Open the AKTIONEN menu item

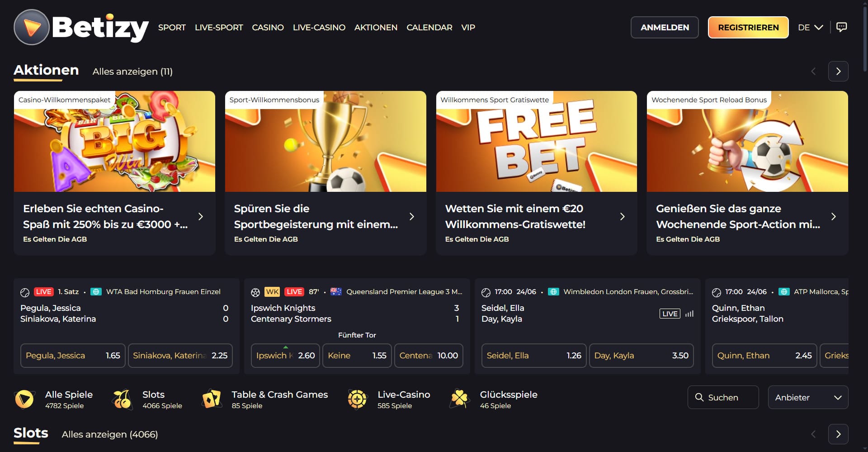[x=376, y=28]
